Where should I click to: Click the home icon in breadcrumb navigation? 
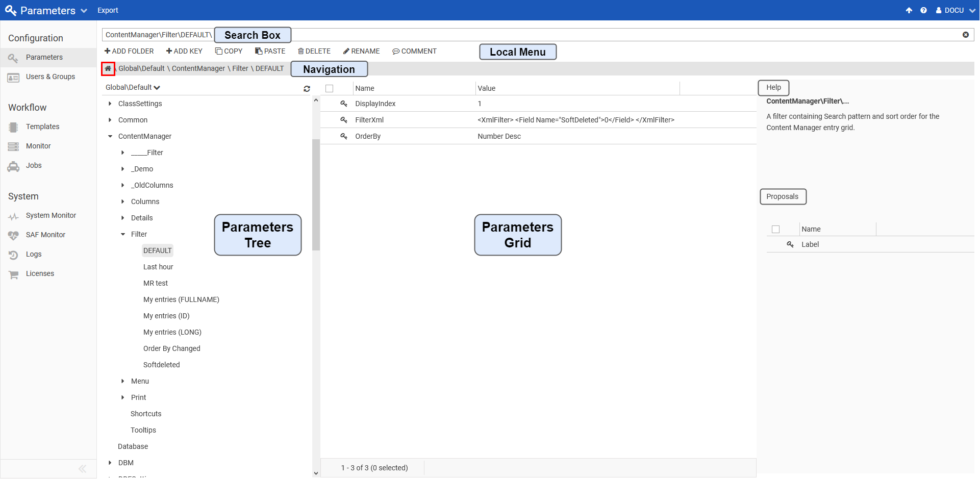(x=108, y=68)
